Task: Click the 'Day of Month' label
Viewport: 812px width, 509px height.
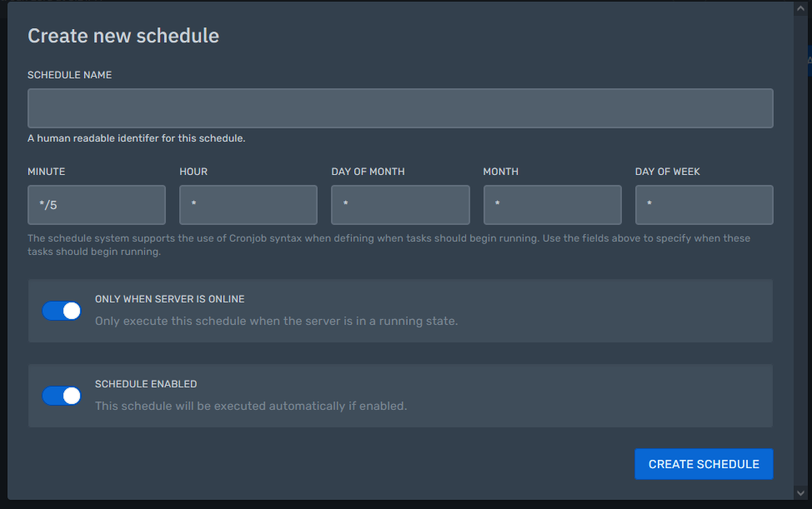Action: coord(368,172)
